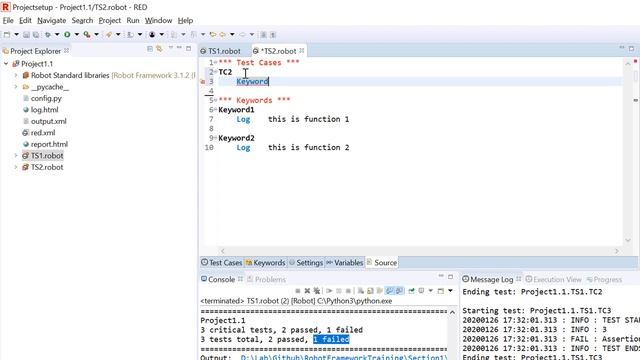The height and width of the screenshot is (360, 640).
Task: Collapse the Project1.1 tree node
Action: coord(6,64)
